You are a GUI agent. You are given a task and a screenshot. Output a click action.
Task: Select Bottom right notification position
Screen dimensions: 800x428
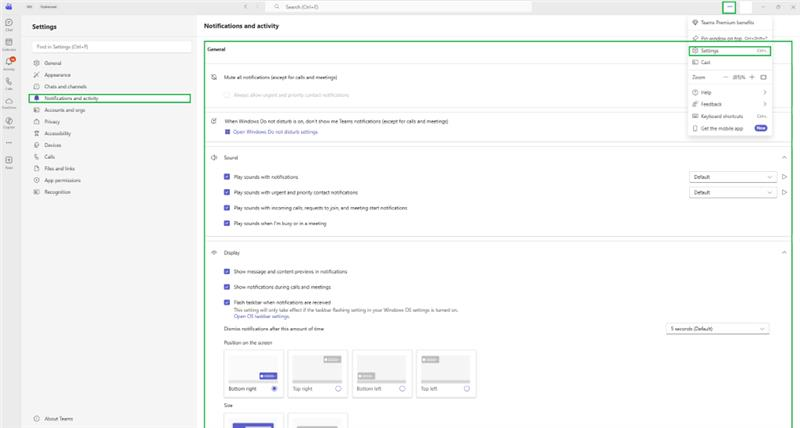pyautogui.click(x=254, y=373)
